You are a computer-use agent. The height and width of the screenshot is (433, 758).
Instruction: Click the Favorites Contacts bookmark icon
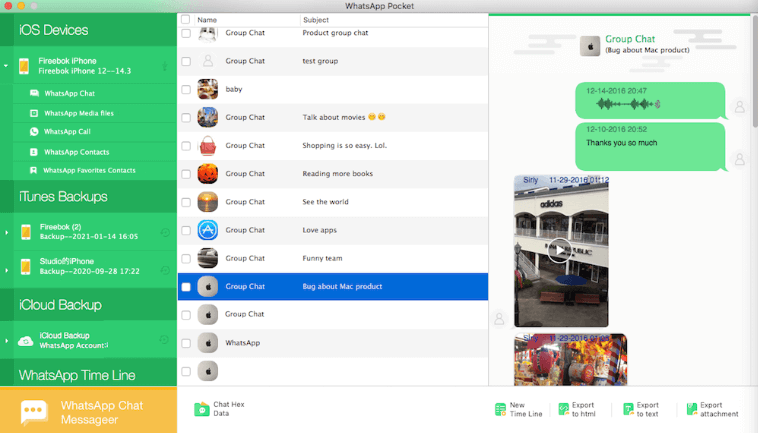click(33, 170)
